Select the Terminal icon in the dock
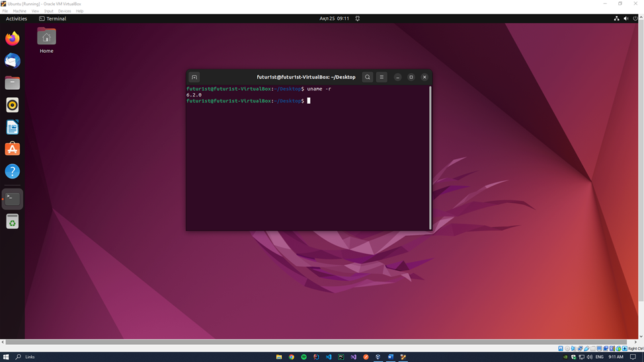Viewport: 644px width, 362px height. click(13, 199)
